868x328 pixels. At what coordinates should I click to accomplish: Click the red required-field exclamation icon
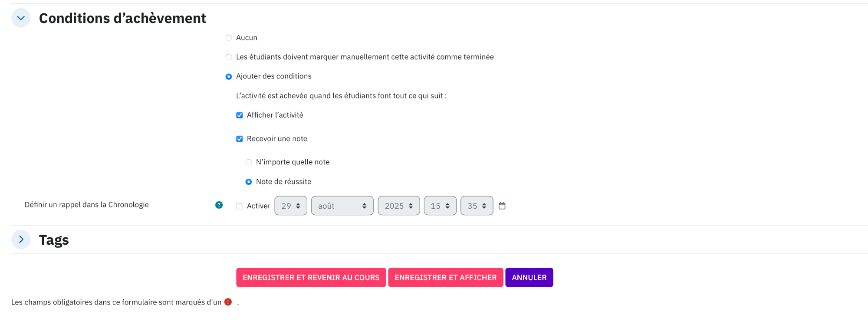[x=228, y=302]
